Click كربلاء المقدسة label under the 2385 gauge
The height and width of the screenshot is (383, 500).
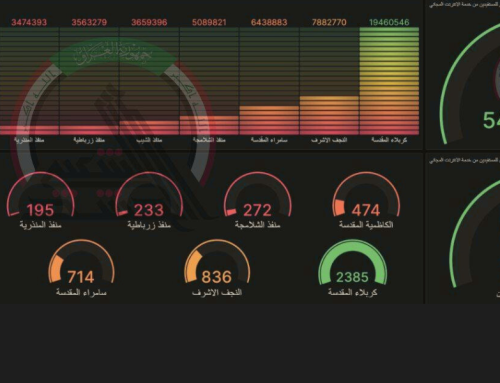(353, 293)
